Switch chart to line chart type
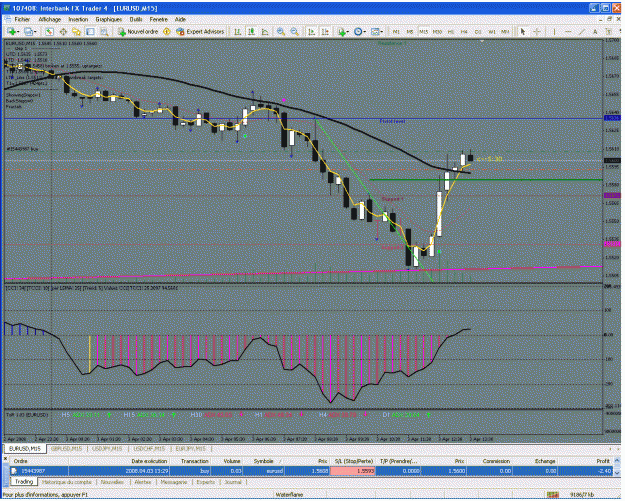This screenshot has height=501, width=625. click(265, 31)
